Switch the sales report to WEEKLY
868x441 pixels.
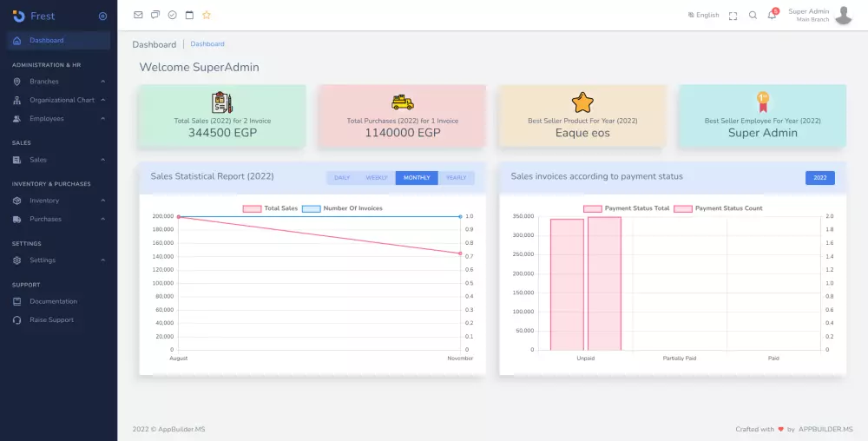point(377,178)
